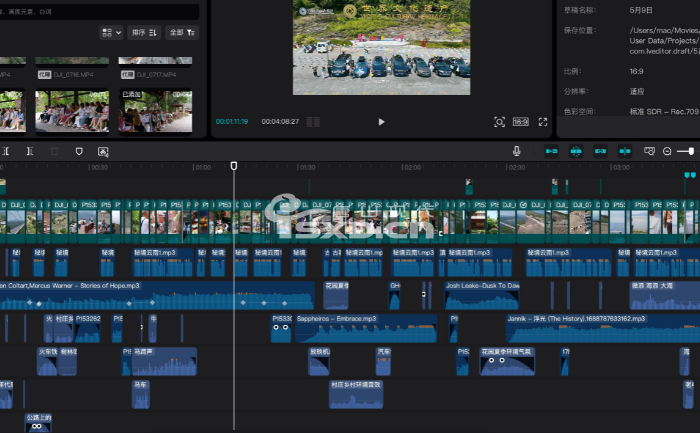Select the 村庄乡村环境音效 audio clip
Image resolution: width=700 pixels, height=433 pixels.
click(356, 395)
